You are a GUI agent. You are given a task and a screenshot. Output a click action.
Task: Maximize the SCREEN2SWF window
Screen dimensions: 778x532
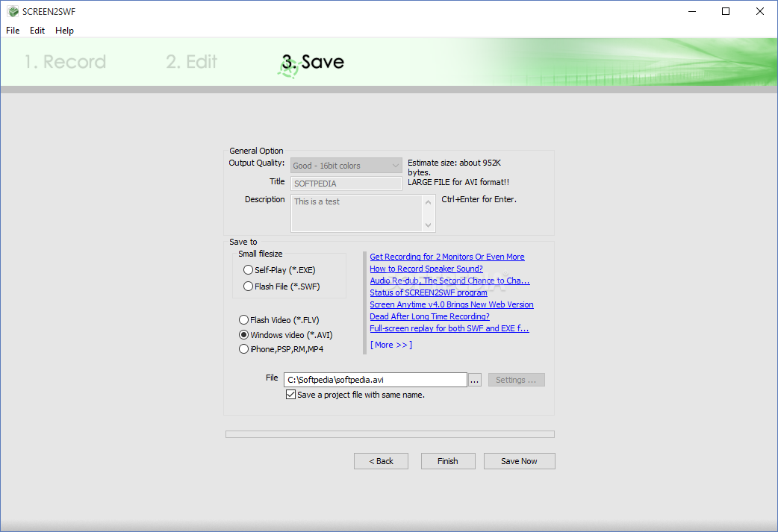(x=726, y=11)
